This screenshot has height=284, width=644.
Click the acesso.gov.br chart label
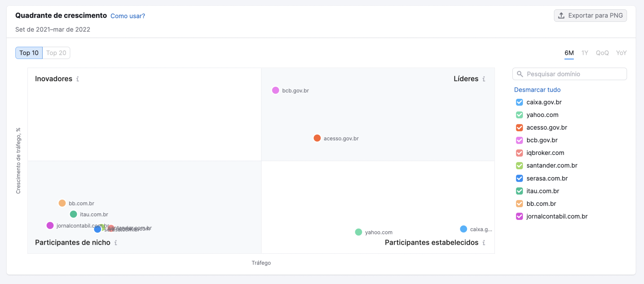[341, 138]
